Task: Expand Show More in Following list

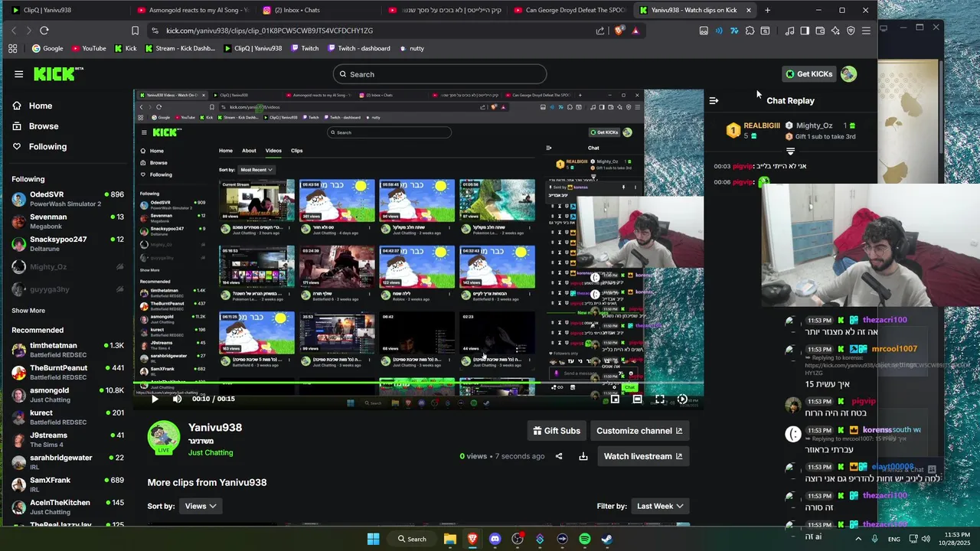Action: [x=28, y=311]
